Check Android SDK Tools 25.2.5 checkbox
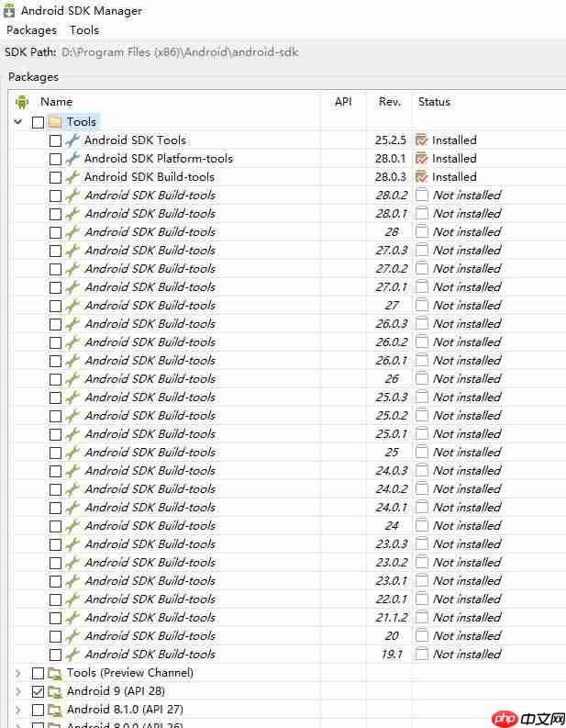This screenshot has height=728, width=566. (x=55, y=140)
